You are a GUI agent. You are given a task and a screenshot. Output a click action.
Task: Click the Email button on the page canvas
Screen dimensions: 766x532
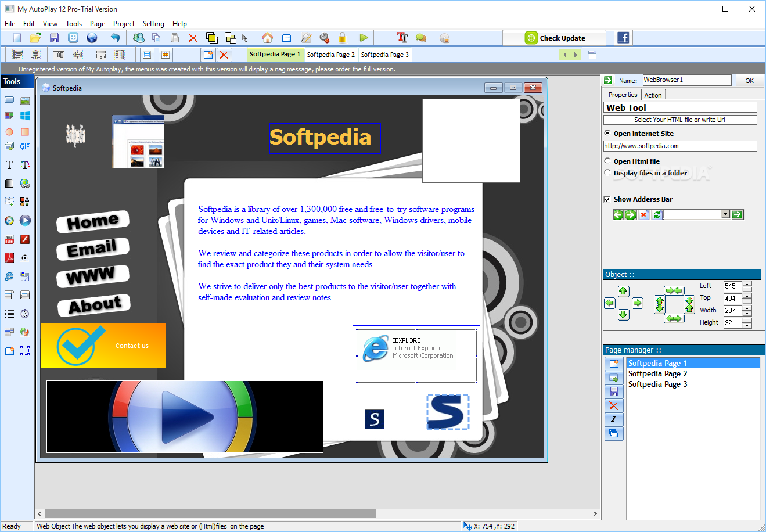point(92,249)
